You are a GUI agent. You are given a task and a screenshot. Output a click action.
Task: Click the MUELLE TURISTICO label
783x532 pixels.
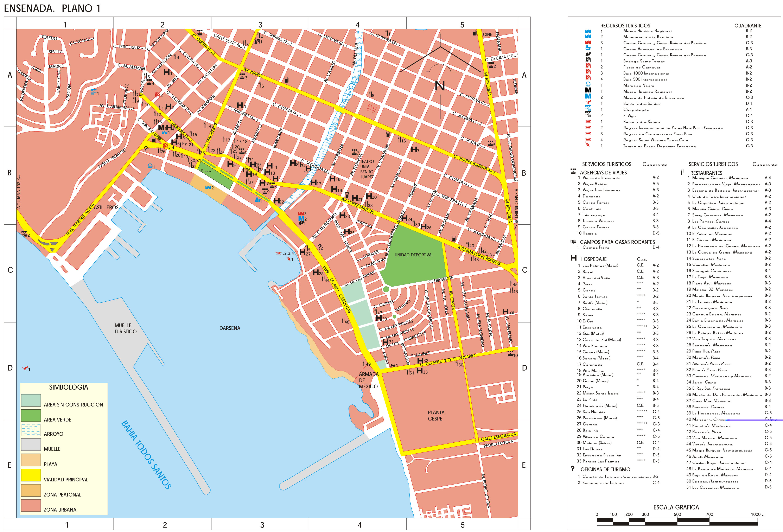(125, 328)
